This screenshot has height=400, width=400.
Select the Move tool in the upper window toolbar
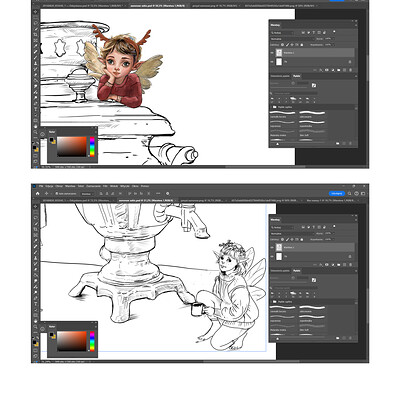36,12
